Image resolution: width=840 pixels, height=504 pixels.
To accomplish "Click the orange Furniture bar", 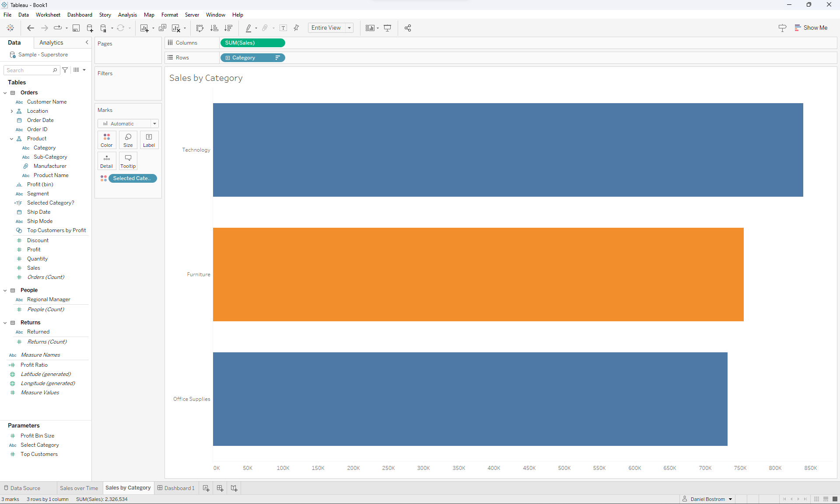I will pos(478,274).
